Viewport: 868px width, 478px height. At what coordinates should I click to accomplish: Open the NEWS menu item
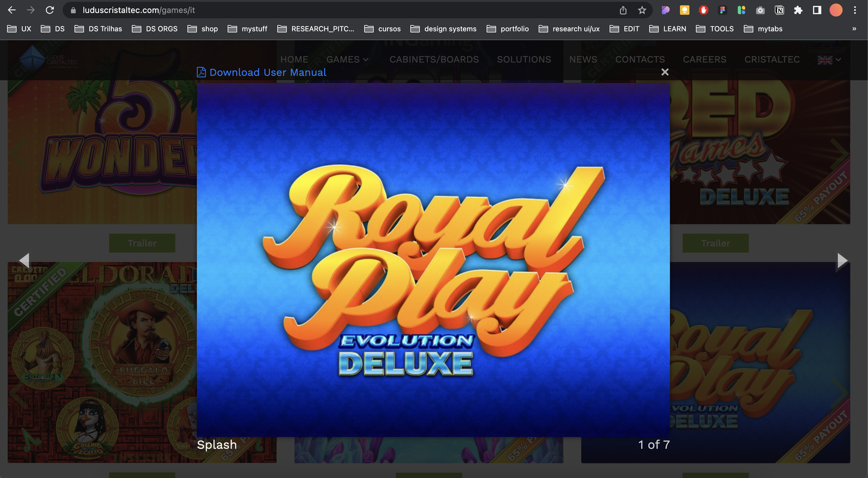tap(583, 60)
